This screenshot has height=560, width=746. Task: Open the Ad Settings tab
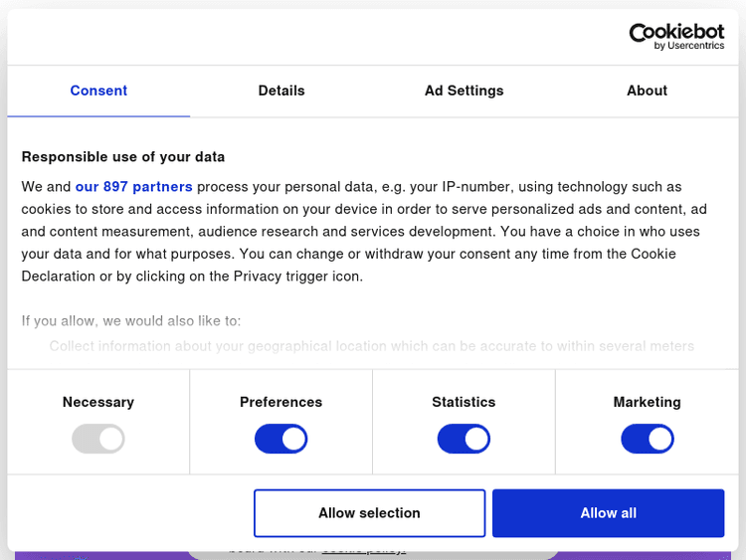(x=464, y=91)
